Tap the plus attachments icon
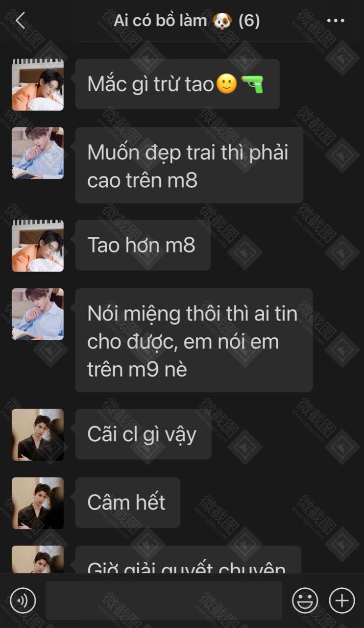 coord(341,600)
